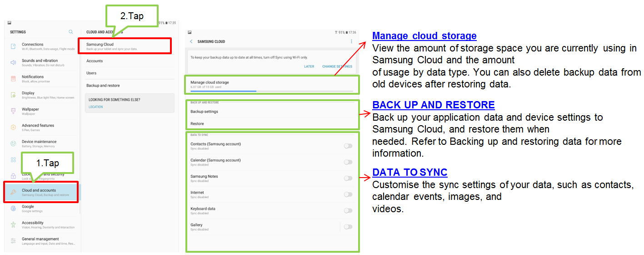This screenshot has height=255, width=644.
Task: Select Wallpaper in settings list
Action: (43, 111)
